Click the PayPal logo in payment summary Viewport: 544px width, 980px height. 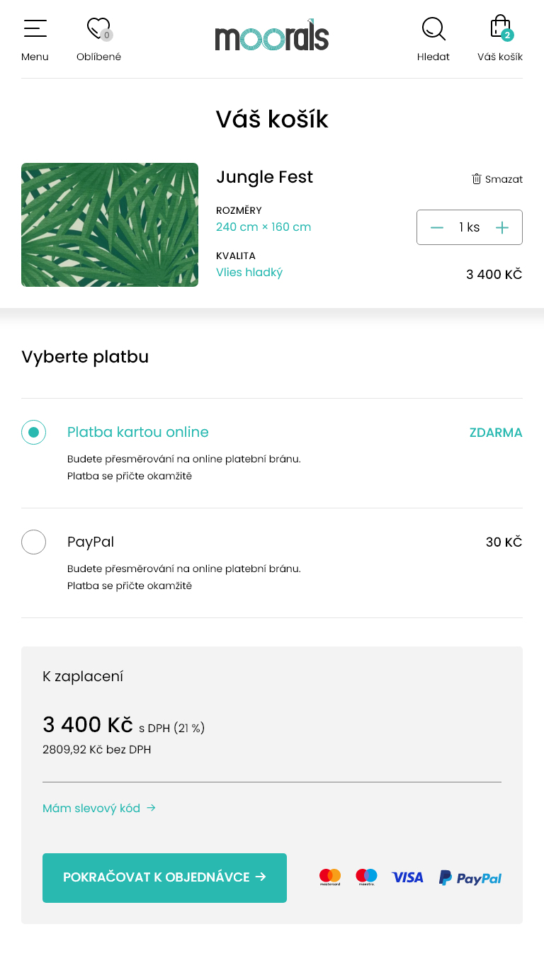(x=470, y=878)
